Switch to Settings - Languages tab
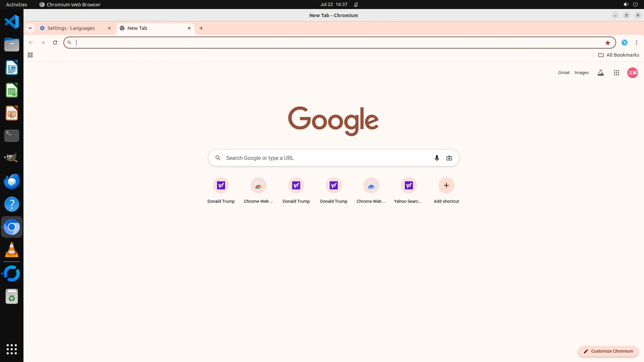 71,28
